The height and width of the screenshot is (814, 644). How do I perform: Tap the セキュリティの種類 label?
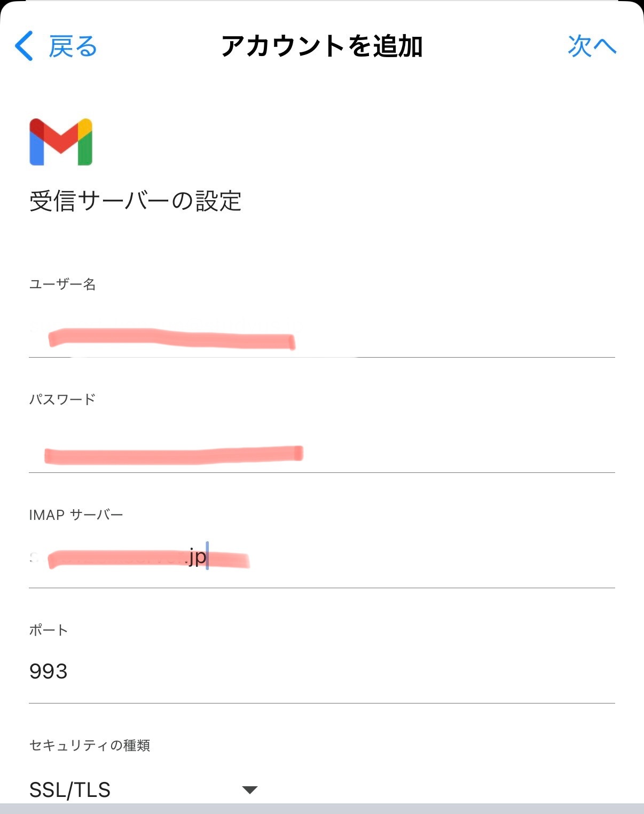coord(90,745)
